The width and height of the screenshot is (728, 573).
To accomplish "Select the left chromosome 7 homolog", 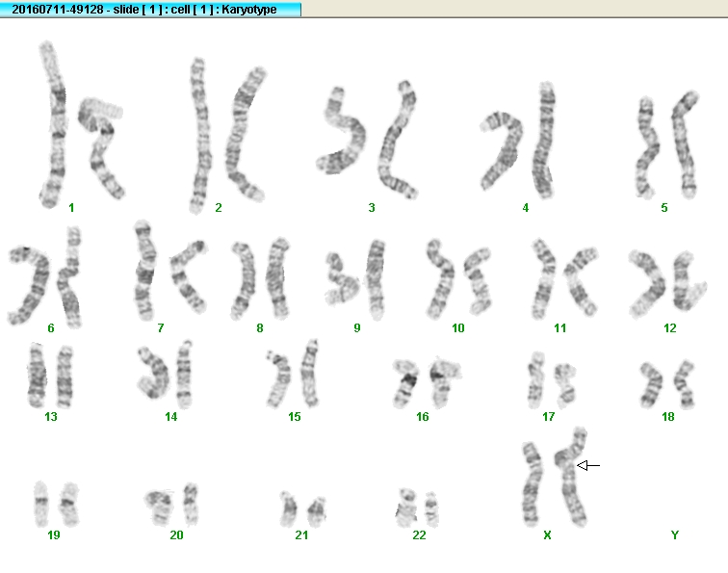I will coord(144,272).
